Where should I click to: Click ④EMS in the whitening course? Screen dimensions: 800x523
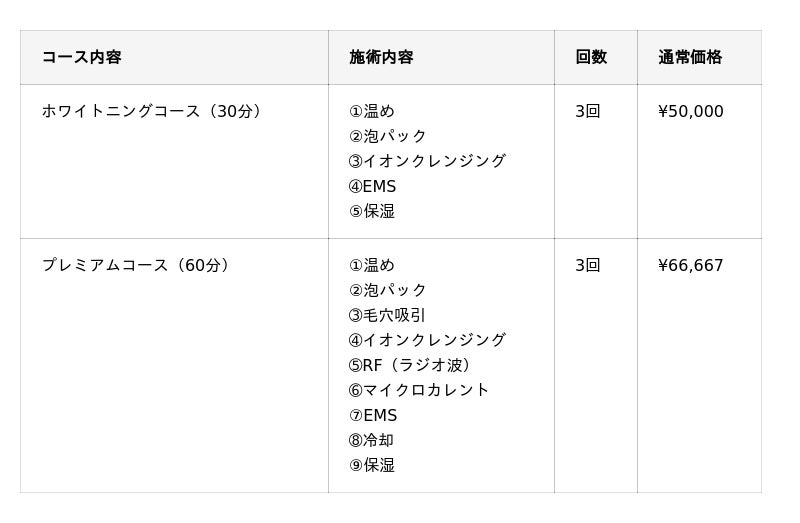coord(372,187)
